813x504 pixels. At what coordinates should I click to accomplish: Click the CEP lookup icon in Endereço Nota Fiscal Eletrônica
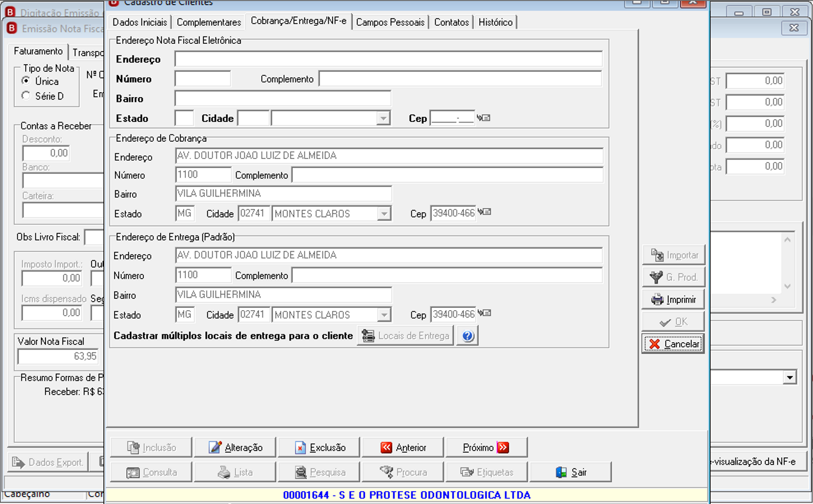point(483,118)
